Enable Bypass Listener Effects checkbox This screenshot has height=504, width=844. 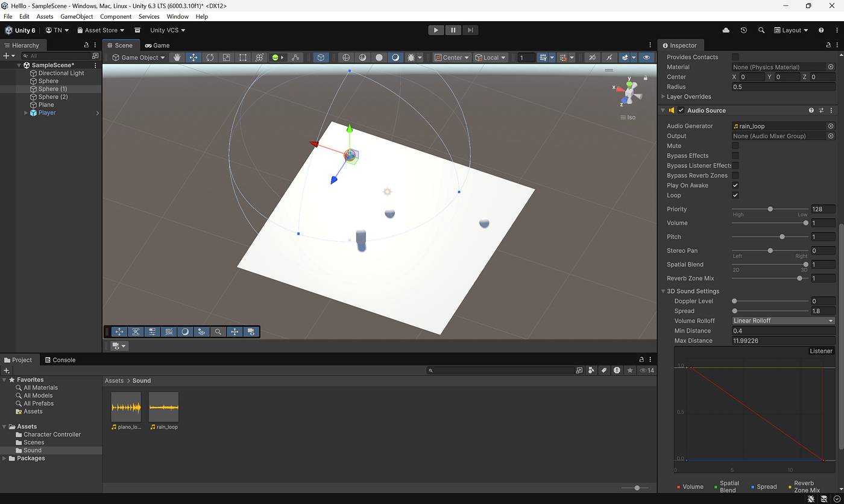(735, 165)
